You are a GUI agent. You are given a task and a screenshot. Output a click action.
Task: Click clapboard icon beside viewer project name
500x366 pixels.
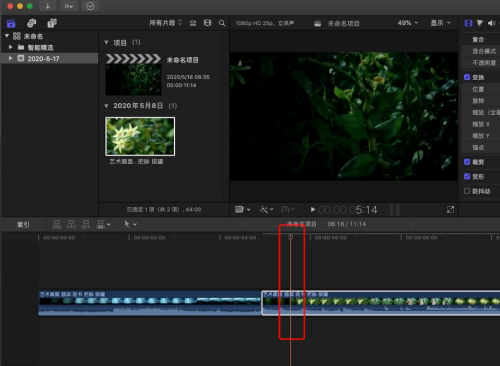pyautogui.click(x=318, y=23)
